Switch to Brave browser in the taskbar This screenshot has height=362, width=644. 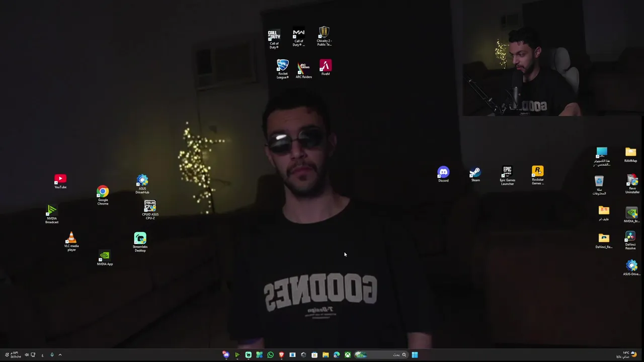pos(281,355)
